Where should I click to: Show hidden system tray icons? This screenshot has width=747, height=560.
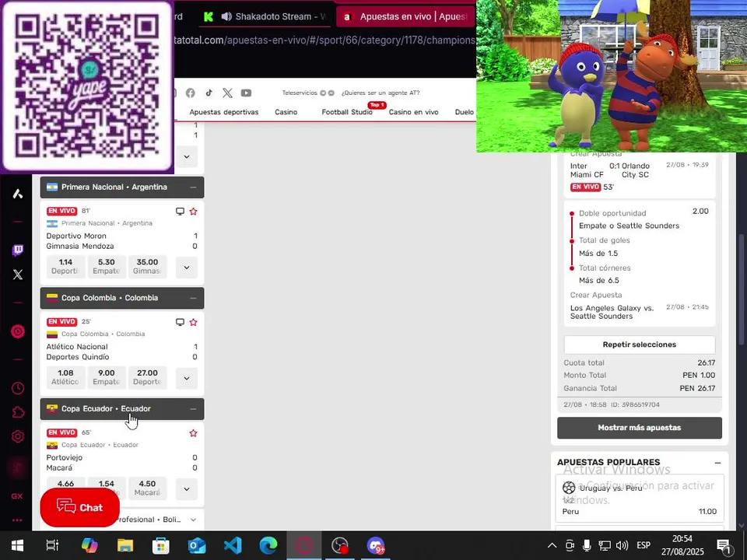click(552, 546)
